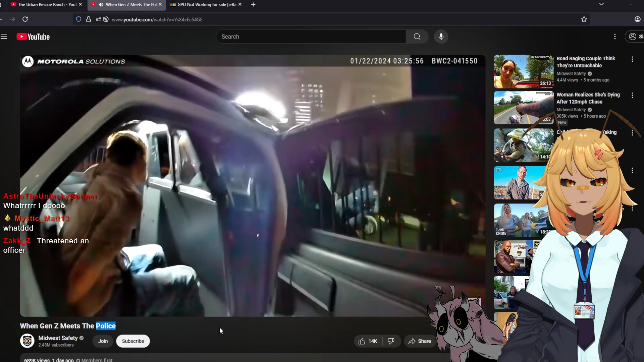Close the eBay GPU tab
Screen dimensions: 644x362
240,4
